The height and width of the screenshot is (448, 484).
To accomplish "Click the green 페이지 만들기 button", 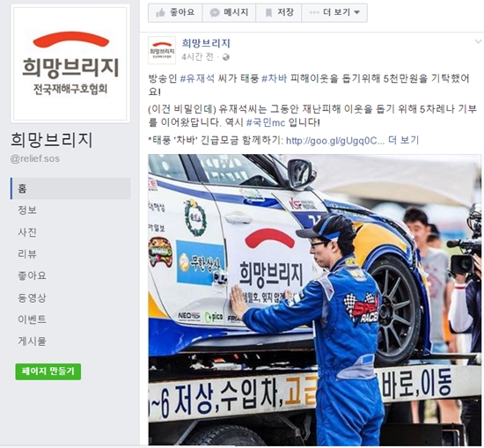I will tap(48, 371).
